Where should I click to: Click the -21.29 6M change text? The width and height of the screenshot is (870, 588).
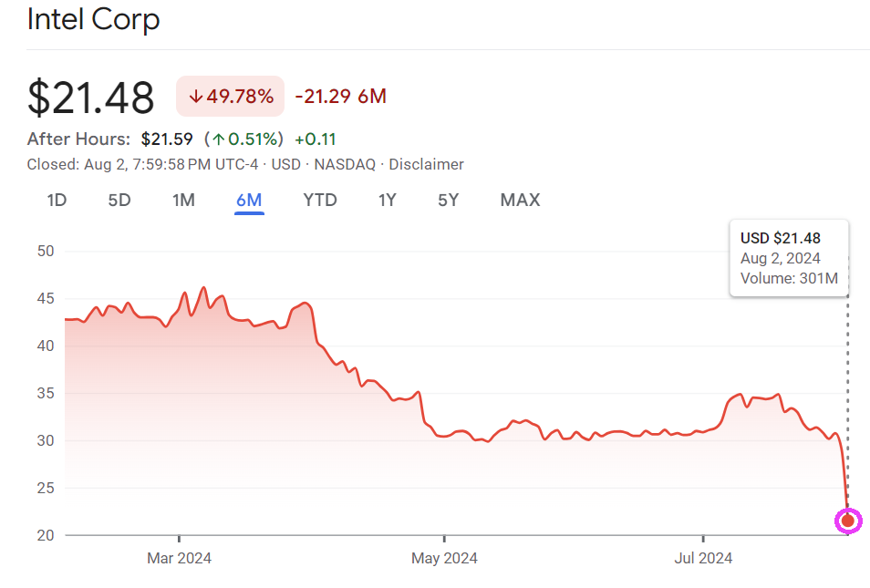coord(340,96)
